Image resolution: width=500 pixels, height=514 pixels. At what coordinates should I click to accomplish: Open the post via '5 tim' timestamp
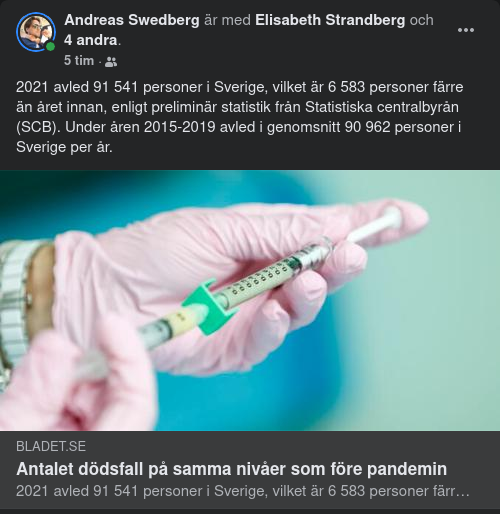point(79,61)
